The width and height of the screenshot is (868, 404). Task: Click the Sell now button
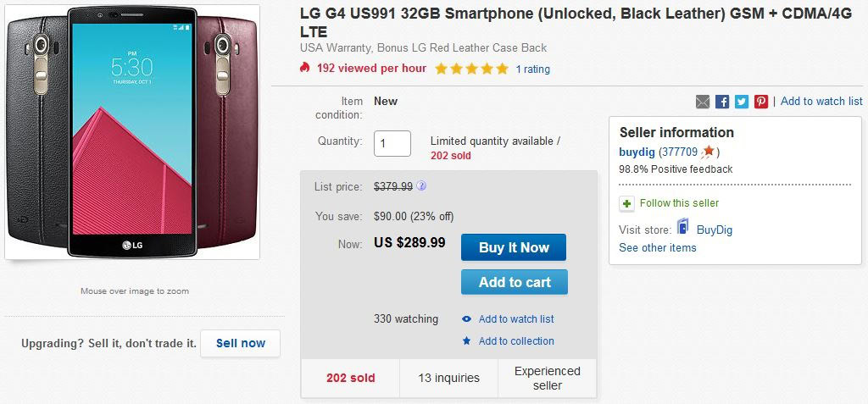tap(240, 343)
